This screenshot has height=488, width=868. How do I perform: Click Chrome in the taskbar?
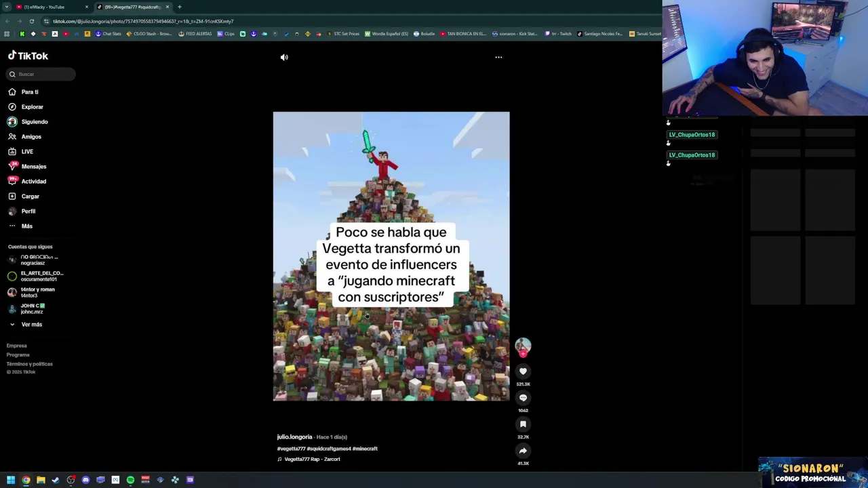pos(26,480)
